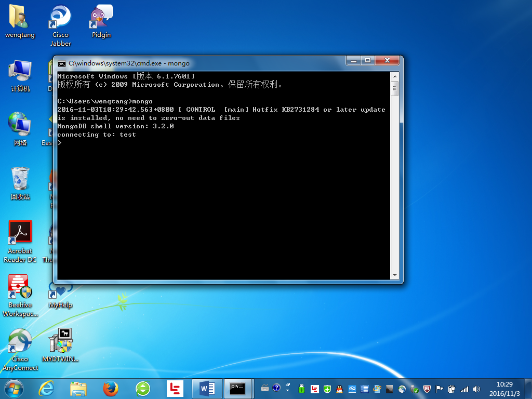The height and width of the screenshot is (399, 532).
Task: Open the network signal bars tray icon
Action: click(x=464, y=389)
